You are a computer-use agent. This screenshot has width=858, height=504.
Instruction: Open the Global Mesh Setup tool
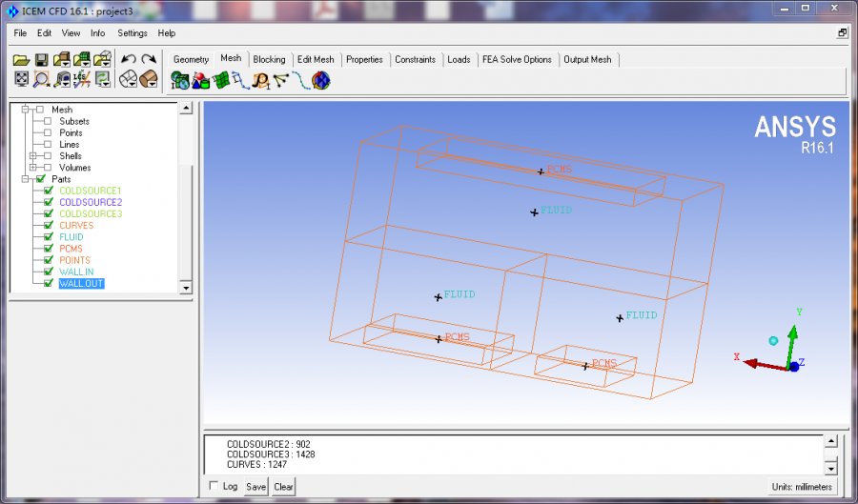pyautogui.click(x=178, y=81)
